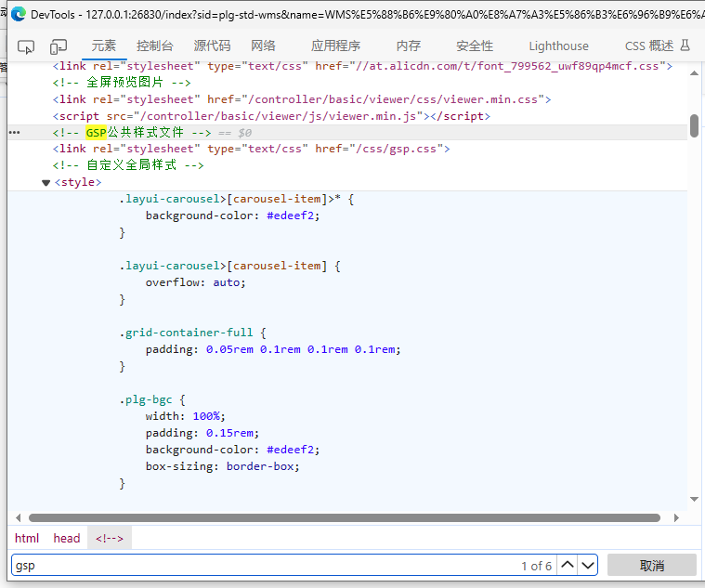
Task: Click the overflow: auto declaration
Action: (x=196, y=282)
